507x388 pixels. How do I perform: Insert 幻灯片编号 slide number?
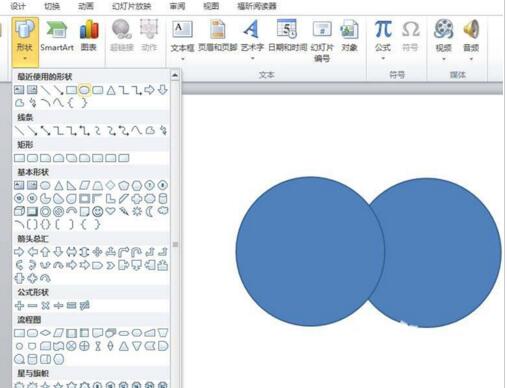click(x=322, y=41)
